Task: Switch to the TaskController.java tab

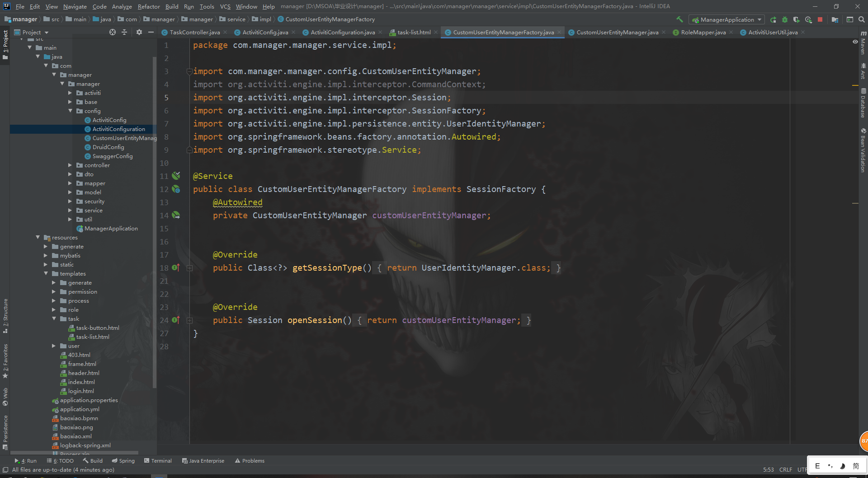Action: [x=195, y=32]
